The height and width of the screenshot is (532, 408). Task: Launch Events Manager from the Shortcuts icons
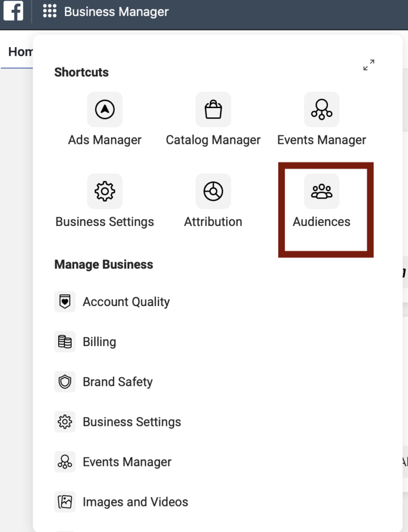pyautogui.click(x=321, y=110)
